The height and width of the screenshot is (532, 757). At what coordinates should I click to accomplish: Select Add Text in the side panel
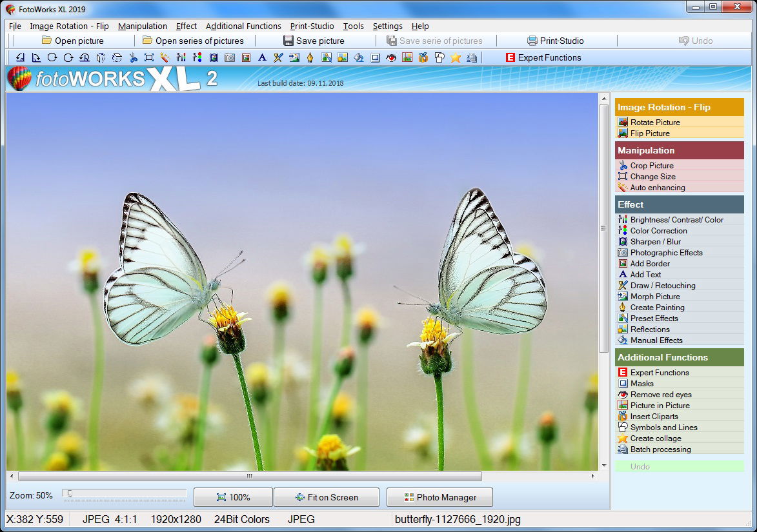[x=680, y=275]
